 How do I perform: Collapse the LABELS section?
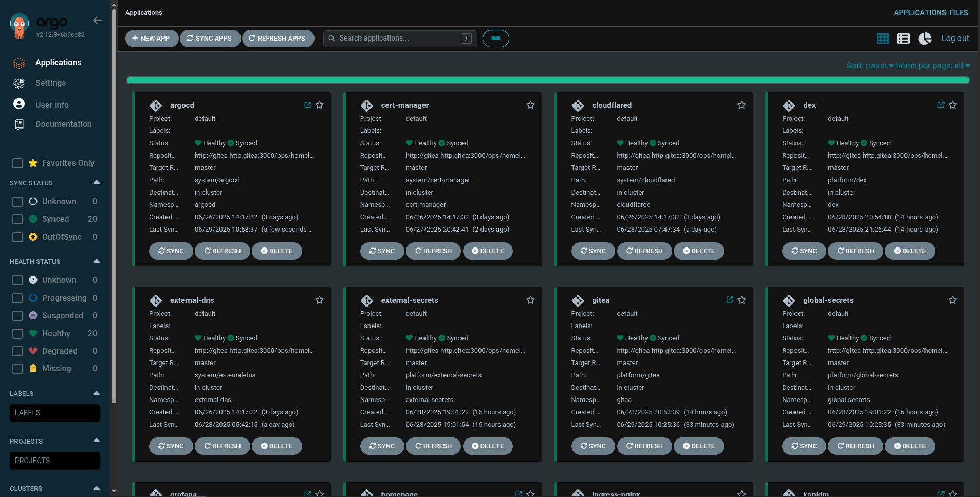pos(96,393)
